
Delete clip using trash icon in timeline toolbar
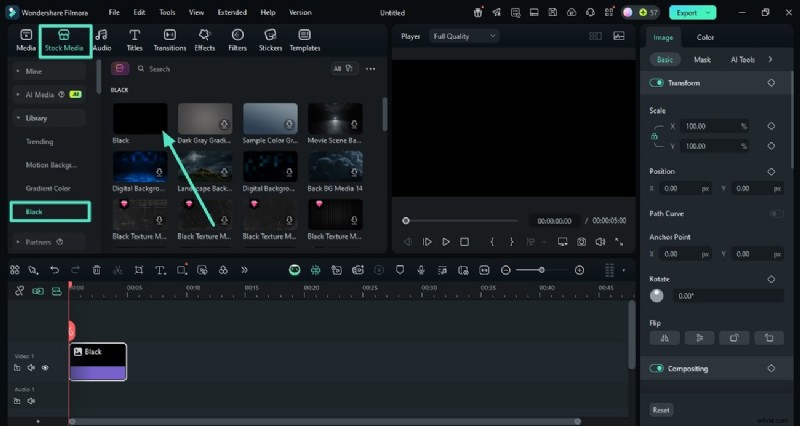96,270
